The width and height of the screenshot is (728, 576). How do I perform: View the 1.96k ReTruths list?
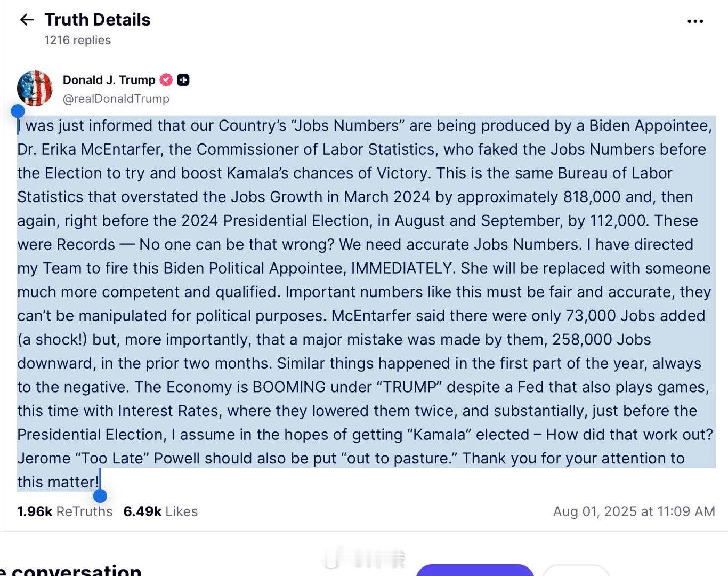pyautogui.click(x=65, y=511)
